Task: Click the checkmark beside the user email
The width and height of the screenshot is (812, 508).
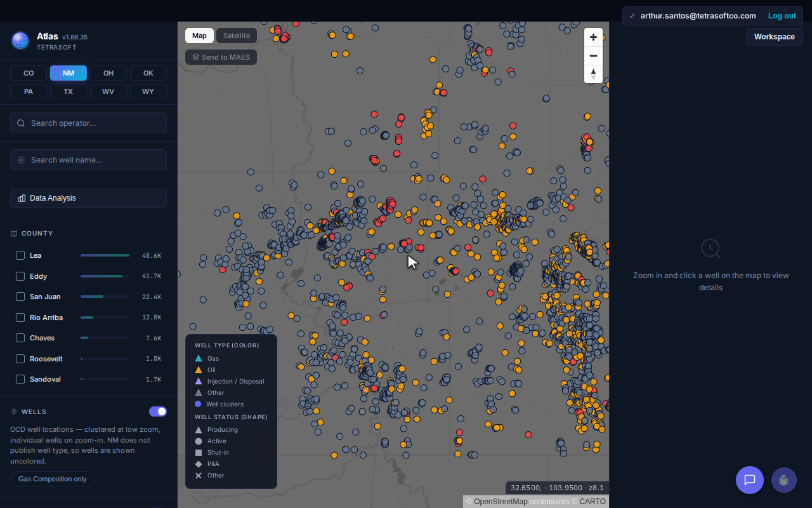Action: tap(632, 16)
